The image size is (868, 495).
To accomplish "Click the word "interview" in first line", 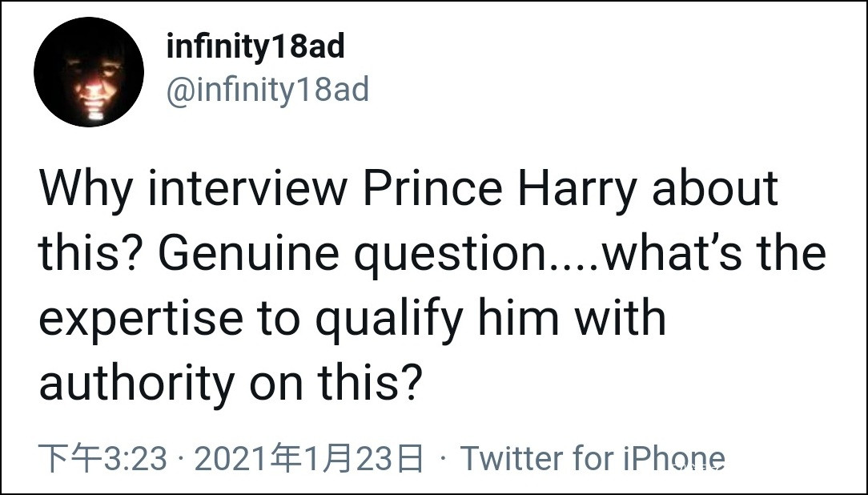I will (x=248, y=189).
